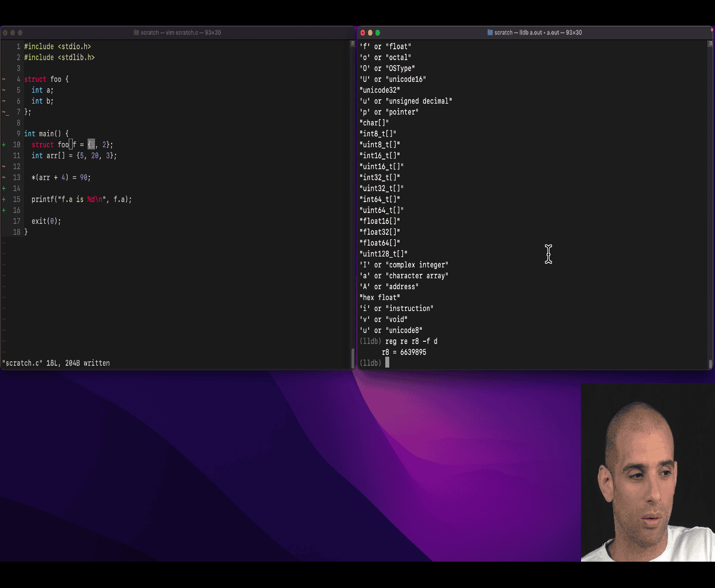This screenshot has width=715, height=588.
Task: Click the lldb a.out window title
Action: tap(538, 33)
